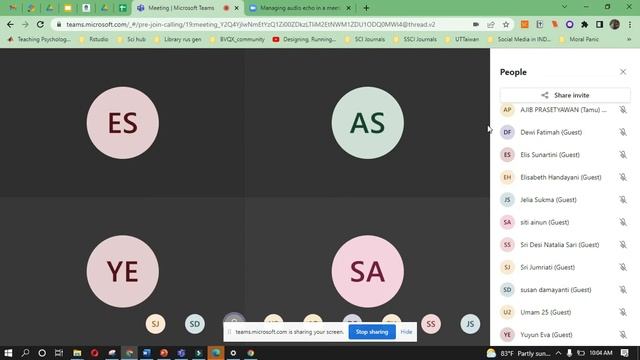Close the Managing audio echo tab
Viewport: 640px width, 360px height.
pyautogui.click(x=349, y=8)
